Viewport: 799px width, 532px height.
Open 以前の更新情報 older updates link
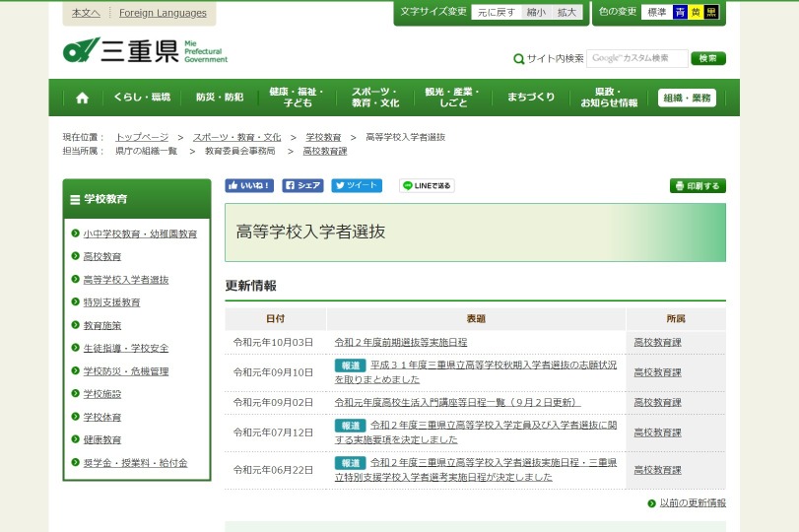pos(692,502)
